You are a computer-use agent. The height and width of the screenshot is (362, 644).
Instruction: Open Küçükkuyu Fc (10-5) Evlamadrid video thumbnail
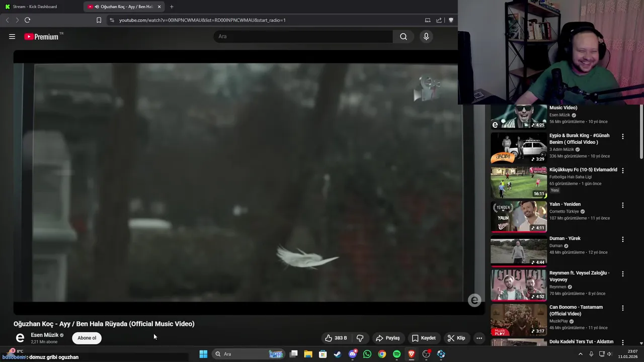[x=519, y=182]
